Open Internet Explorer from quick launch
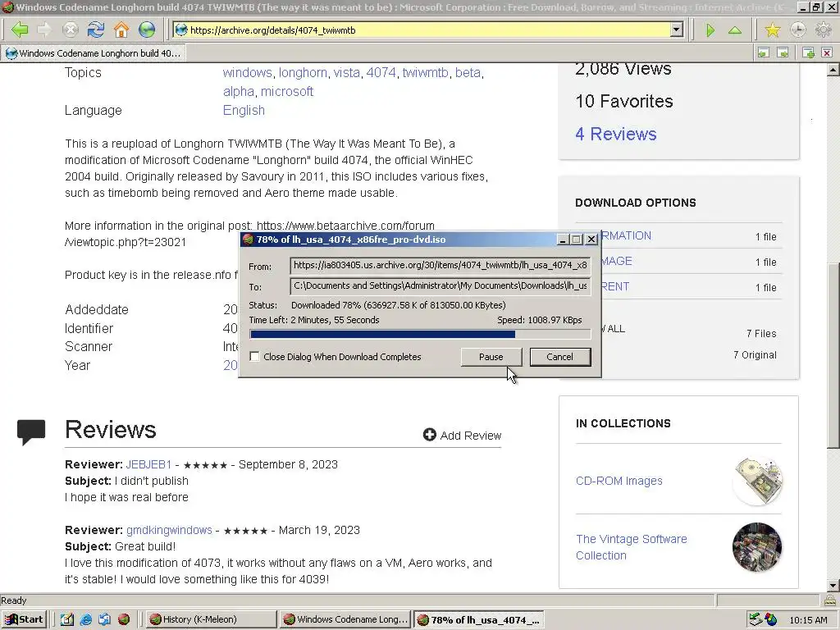Screen dimensions: 840x630 (85, 619)
